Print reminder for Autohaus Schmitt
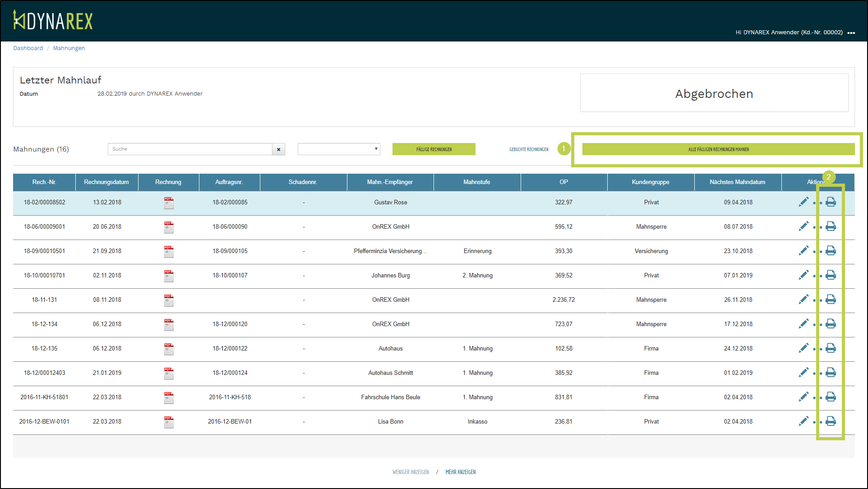 point(831,373)
